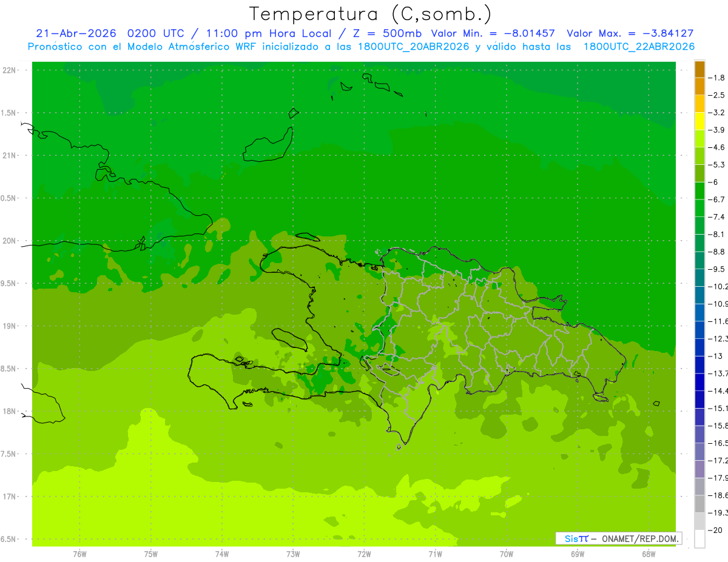Select the white swatch at legend bottom
The height and width of the screenshot is (562, 728).
tap(699, 539)
